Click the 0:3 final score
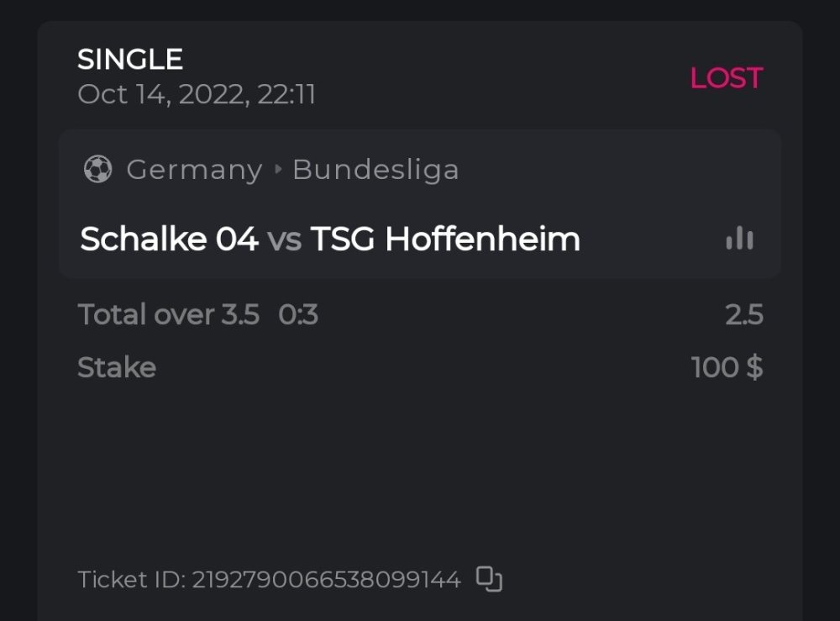The image size is (840, 621). 298,315
